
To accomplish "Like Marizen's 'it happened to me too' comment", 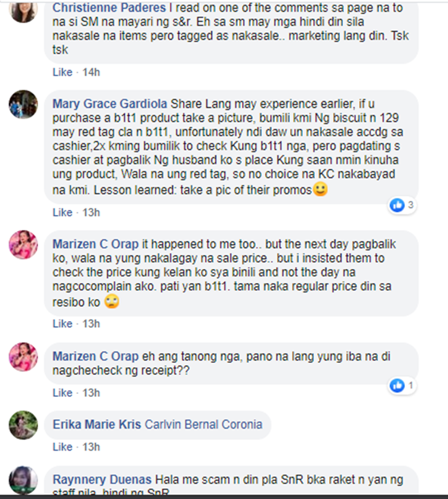I will click(x=62, y=324).
